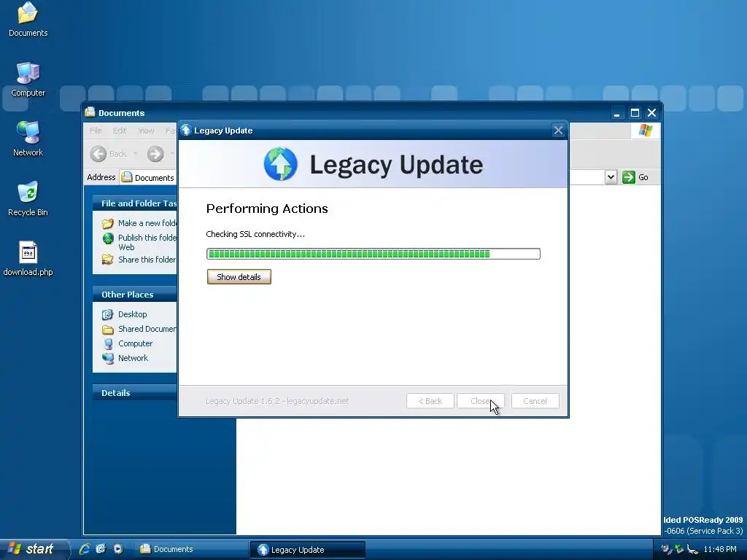
Task: Launch Windows Media Player from Quick Launch
Action: point(117,549)
